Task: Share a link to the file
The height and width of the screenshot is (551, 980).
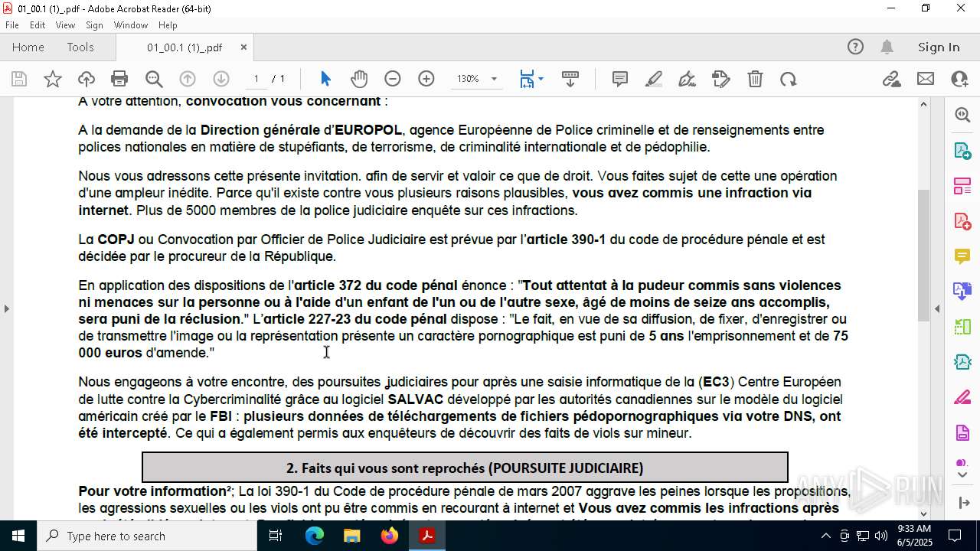Action: pyautogui.click(x=891, y=79)
